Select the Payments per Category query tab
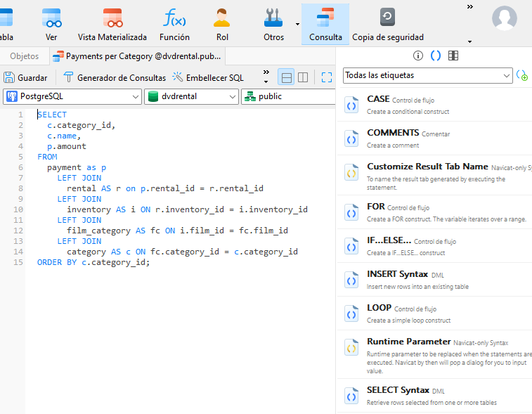The width and height of the screenshot is (532, 414). 138,56
